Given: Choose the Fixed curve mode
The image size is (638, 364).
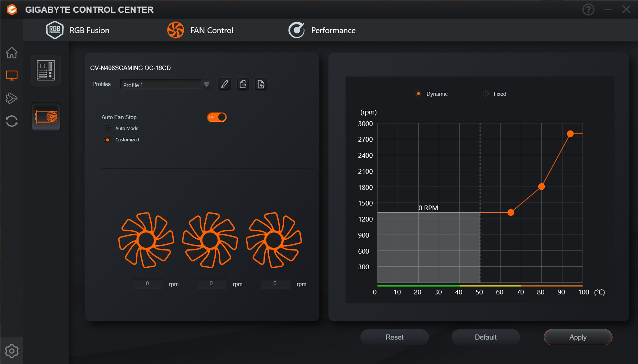Looking at the screenshot, I should (x=486, y=94).
